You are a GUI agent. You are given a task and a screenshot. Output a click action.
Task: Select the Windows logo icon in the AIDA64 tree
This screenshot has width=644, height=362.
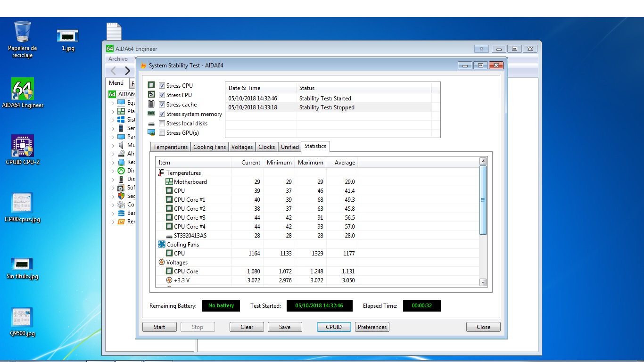121,120
